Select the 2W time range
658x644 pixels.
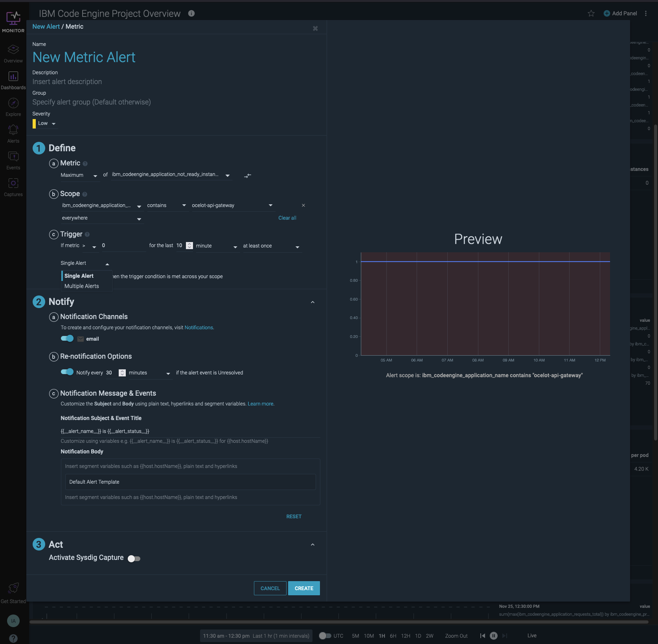(x=430, y=636)
